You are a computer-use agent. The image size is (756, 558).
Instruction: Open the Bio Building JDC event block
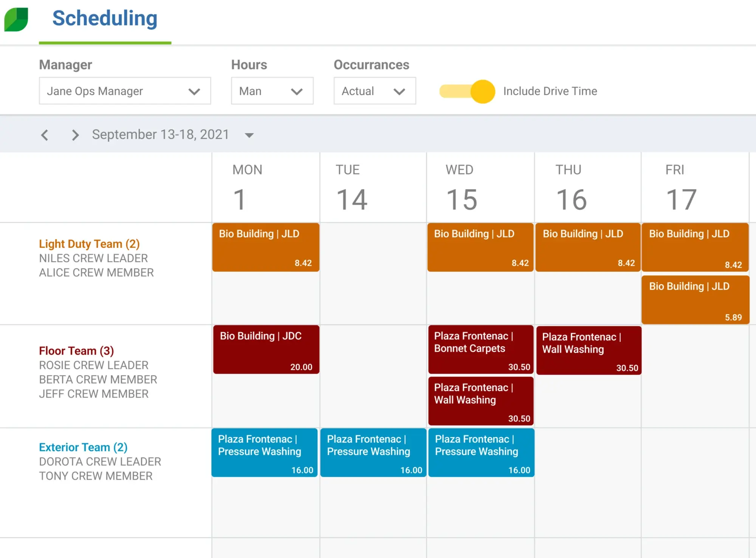pos(266,349)
